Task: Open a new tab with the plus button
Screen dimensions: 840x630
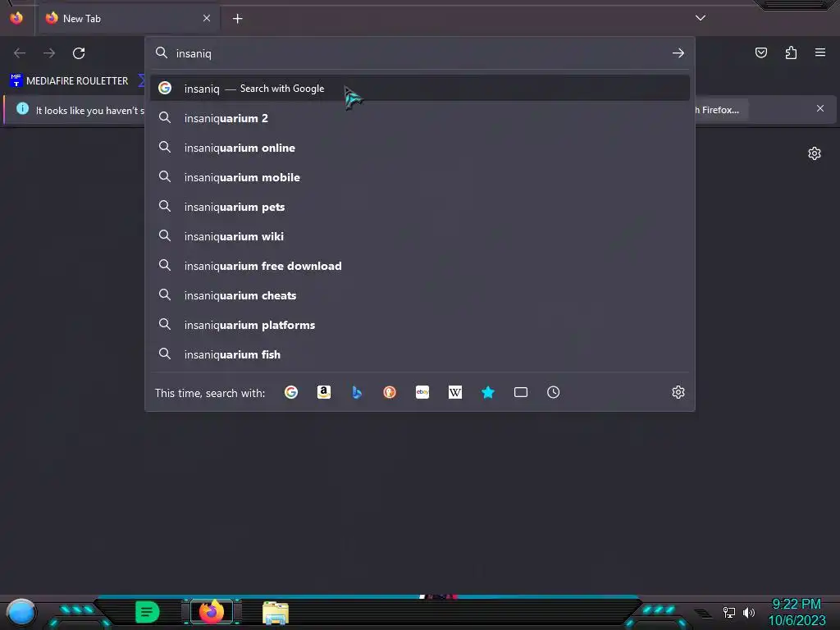Action: pyautogui.click(x=237, y=19)
